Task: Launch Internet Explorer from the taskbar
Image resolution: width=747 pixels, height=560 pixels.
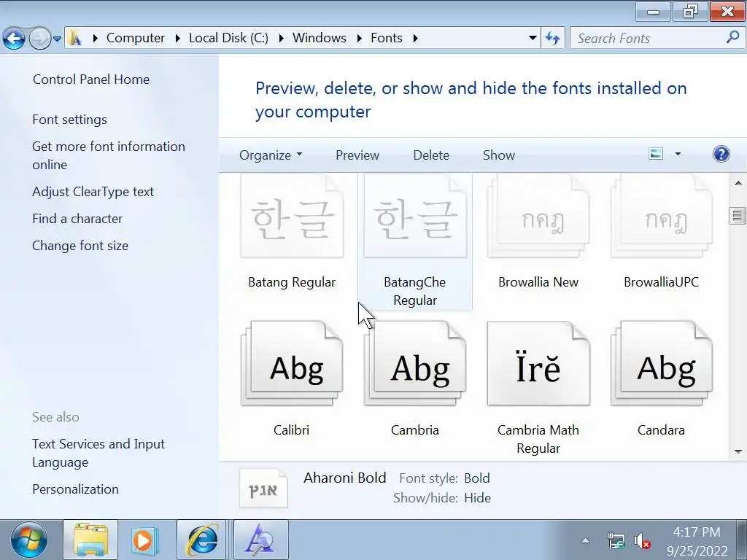Action: tap(203, 540)
